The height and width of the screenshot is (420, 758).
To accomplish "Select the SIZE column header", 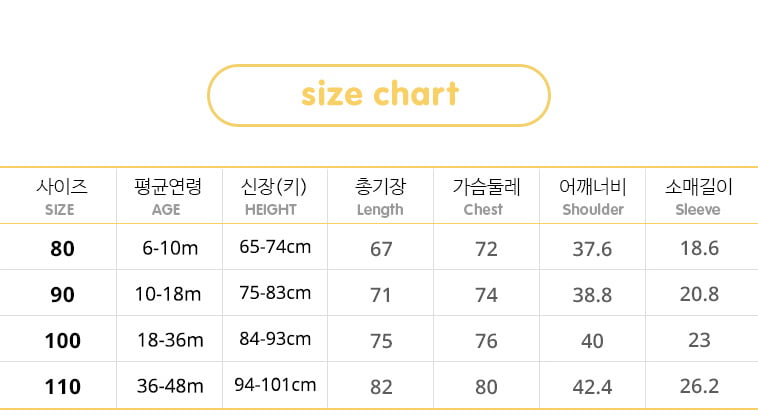I will [61, 197].
